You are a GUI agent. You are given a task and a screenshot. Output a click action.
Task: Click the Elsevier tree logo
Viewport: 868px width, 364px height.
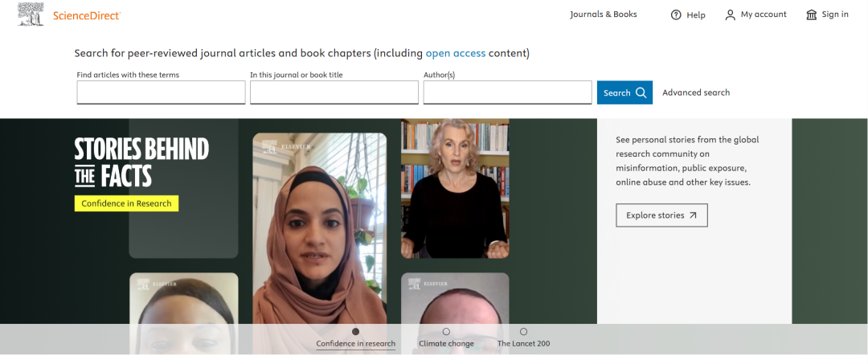pos(31,14)
